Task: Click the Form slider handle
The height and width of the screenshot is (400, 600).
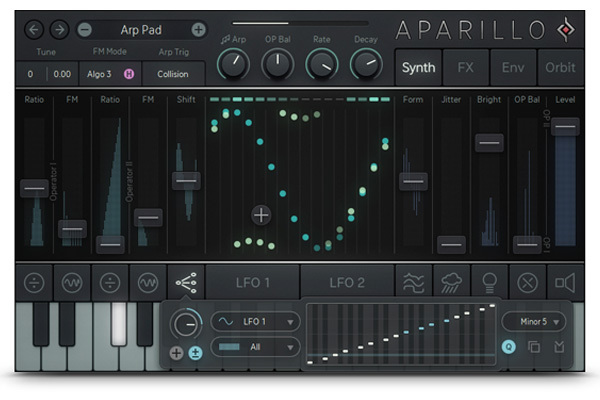Action: pyautogui.click(x=413, y=181)
